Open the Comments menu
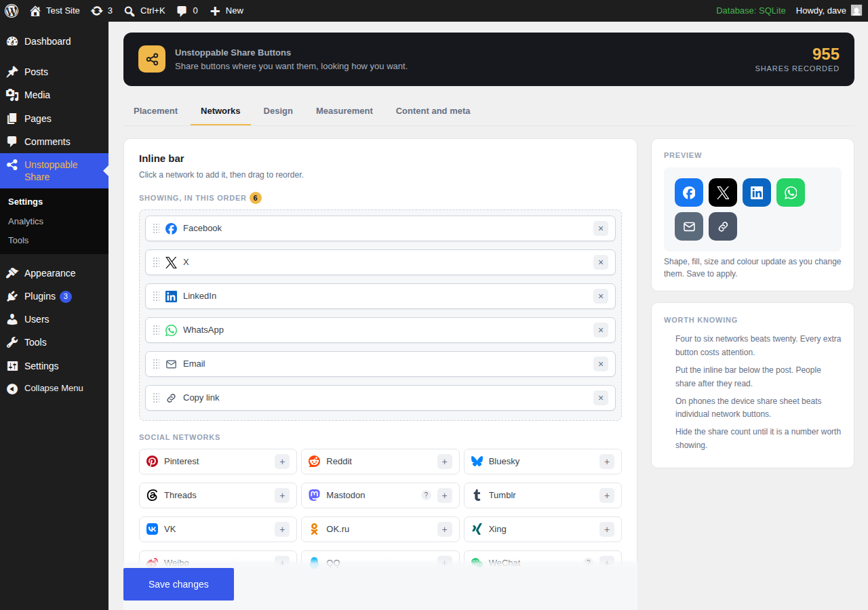 54,142
